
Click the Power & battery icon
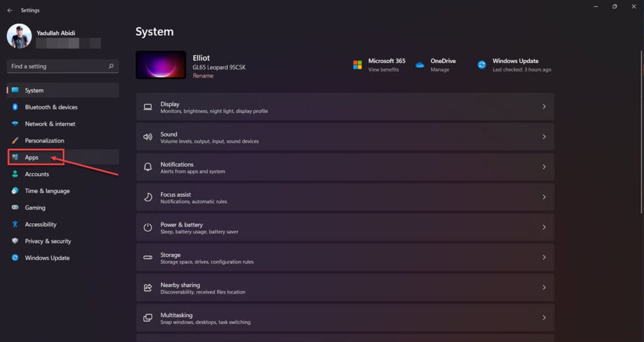[148, 227]
